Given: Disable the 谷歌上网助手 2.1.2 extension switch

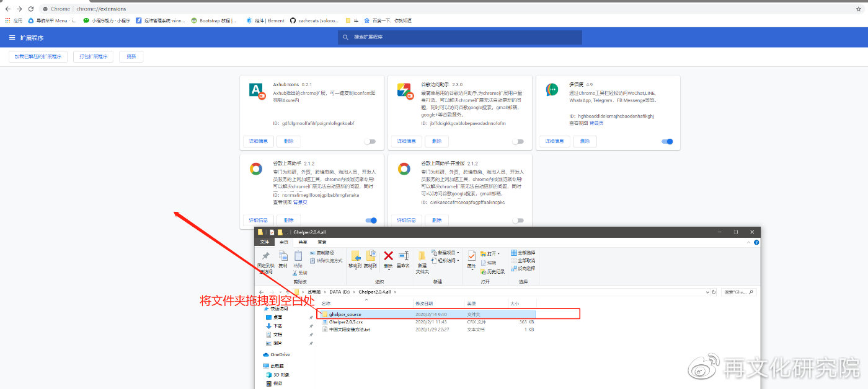Looking at the screenshot, I should 371,220.
